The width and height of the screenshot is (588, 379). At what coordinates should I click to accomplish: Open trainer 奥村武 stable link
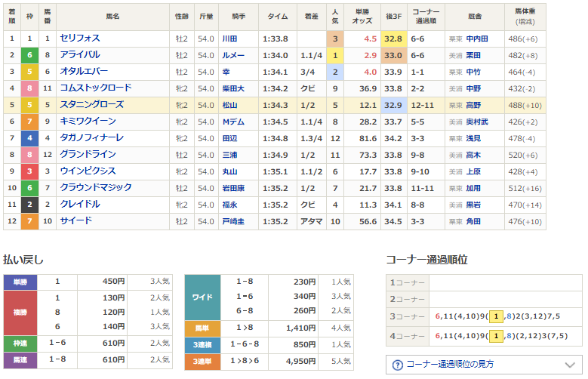[x=477, y=122]
